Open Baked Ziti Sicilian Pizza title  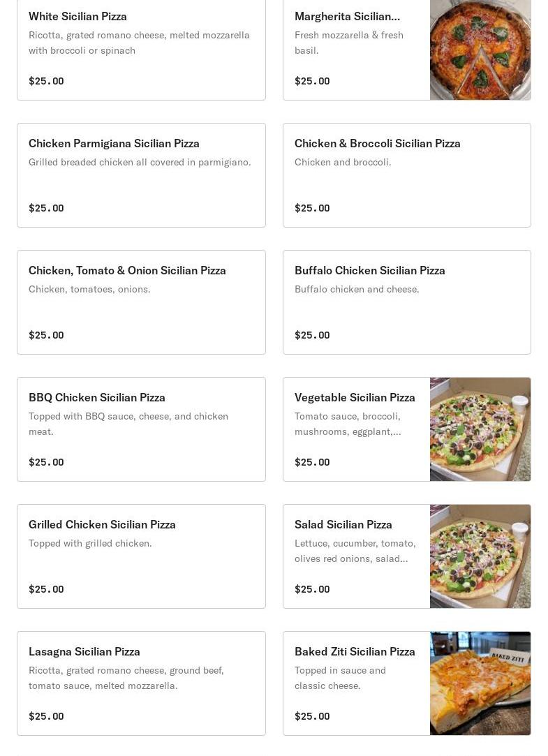coord(355,651)
